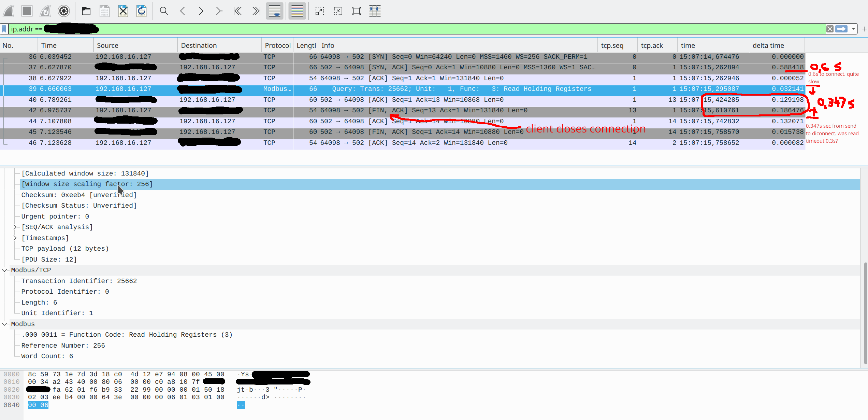Toggle packet list colorize rules button
Viewport: 868px width, 420px height.
(297, 11)
